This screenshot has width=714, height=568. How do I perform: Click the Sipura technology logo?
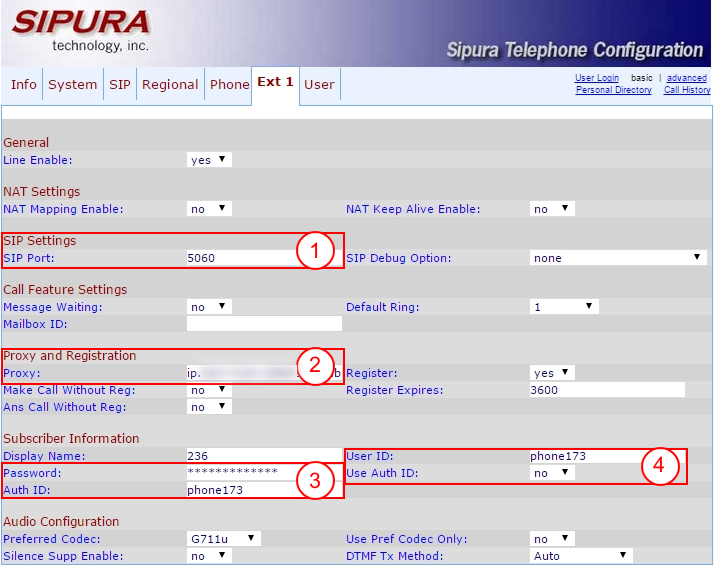point(81,31)
